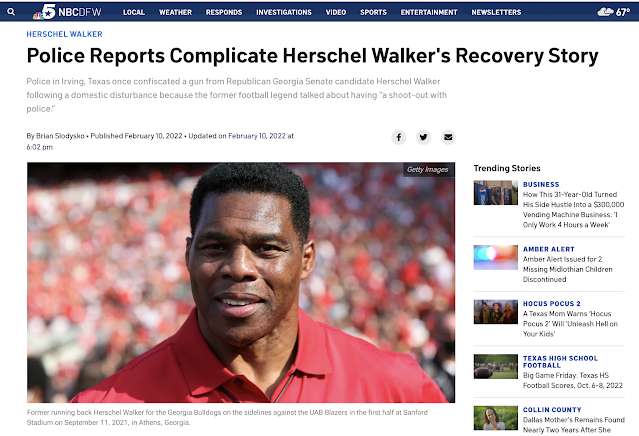Image resolution: width=639 pixels, height=436 pixels.
Task: Share article via email envelope icon
Action: click(448, 137)
